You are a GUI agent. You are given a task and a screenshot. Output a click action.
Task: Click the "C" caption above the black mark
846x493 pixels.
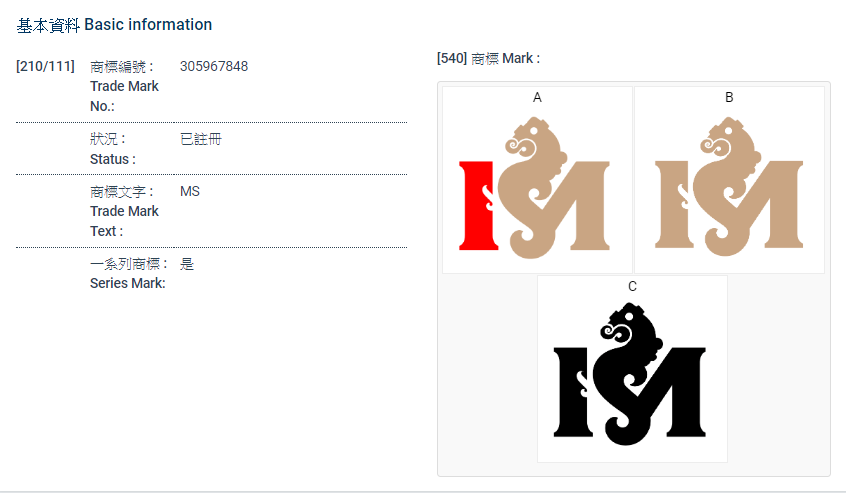(632, 286)
